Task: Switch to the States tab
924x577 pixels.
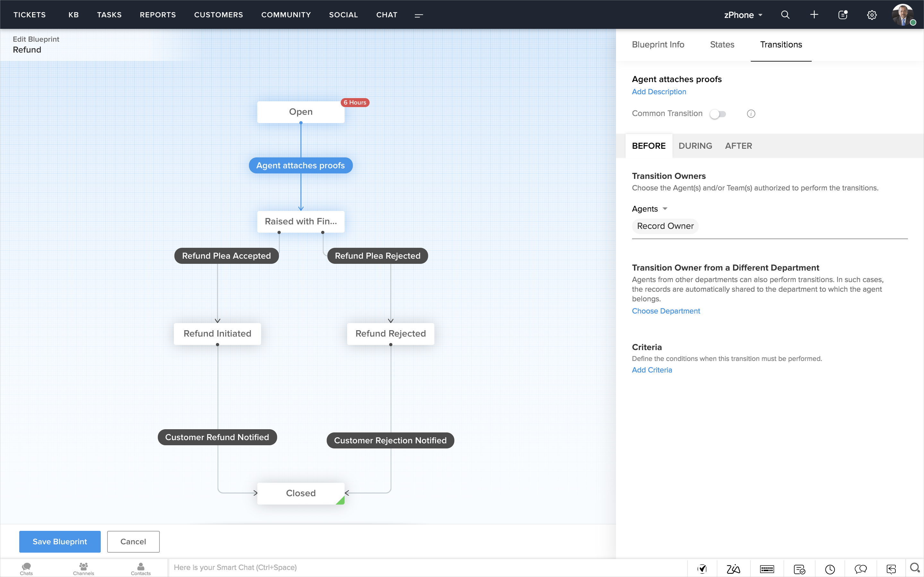Action: click(722, 45)
